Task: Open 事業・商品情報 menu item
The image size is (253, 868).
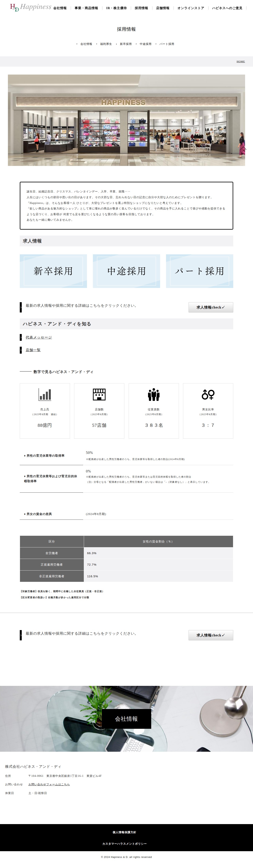Action: point(86,8)
